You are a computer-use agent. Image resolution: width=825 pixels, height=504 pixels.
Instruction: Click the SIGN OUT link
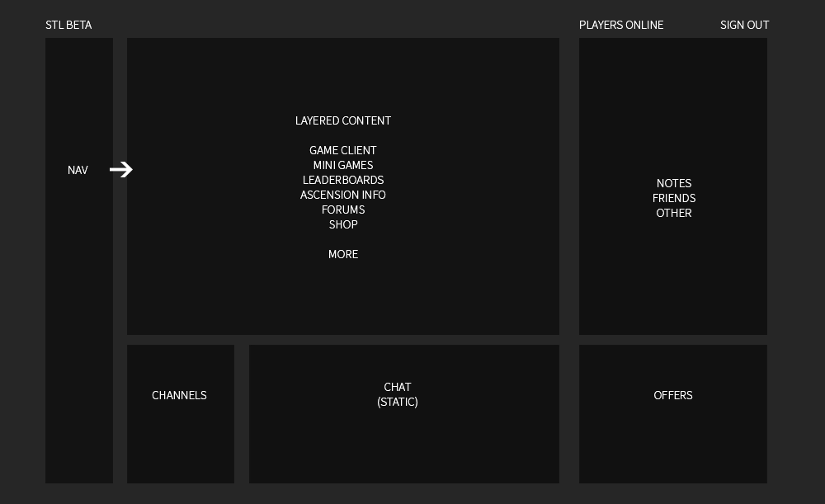(744, 26)
